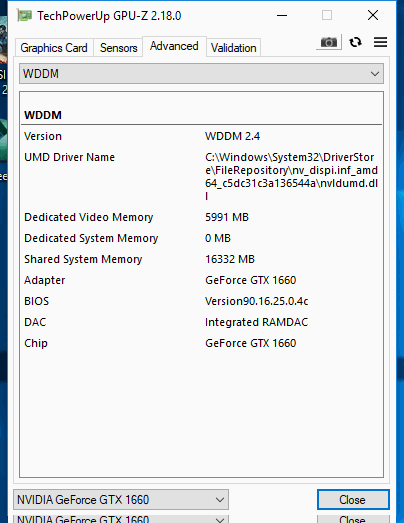
Task: Go to the Validation tab
Action: tap(234, 48)
